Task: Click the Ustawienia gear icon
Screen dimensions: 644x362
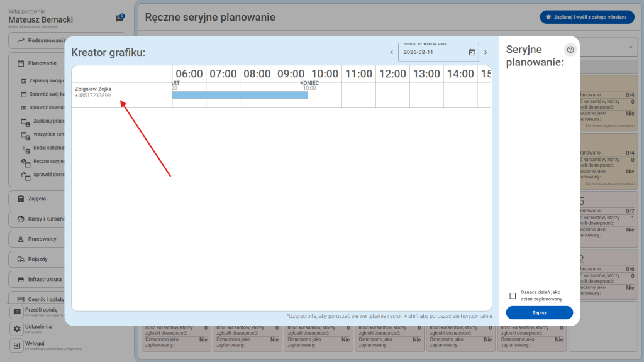Action: click(x=17, y=329)
